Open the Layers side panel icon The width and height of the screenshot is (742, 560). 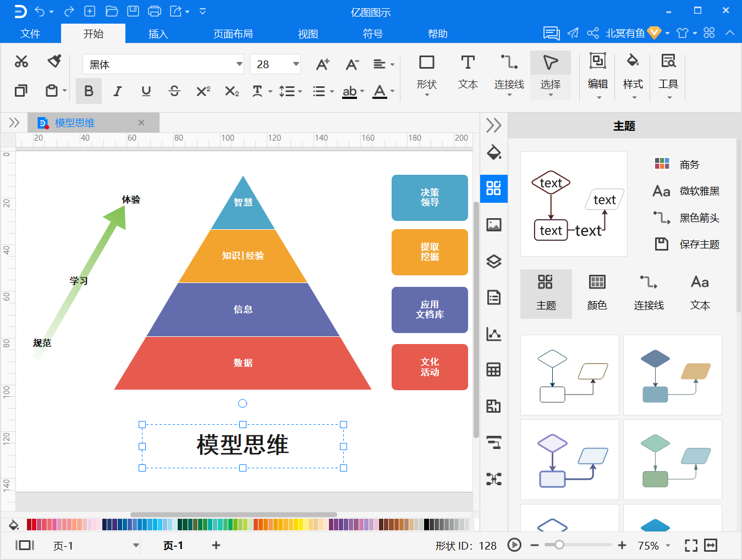click(x=494, y=261)
